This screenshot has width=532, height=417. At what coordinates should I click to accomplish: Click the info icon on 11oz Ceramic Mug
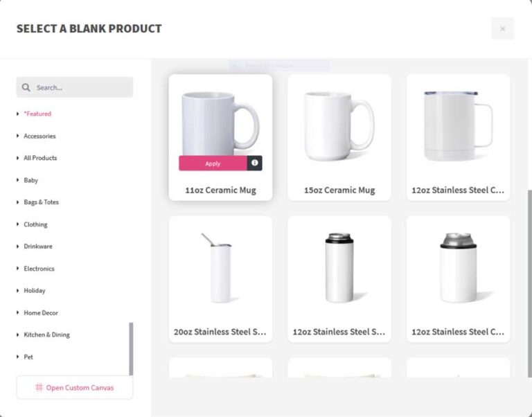[x=255, y=163]
